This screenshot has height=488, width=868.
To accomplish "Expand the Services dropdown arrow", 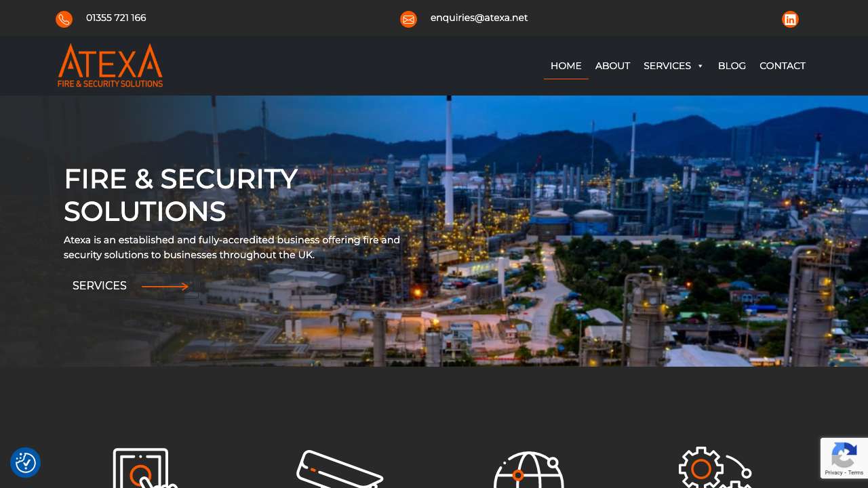I will click(x=701, y=66).
